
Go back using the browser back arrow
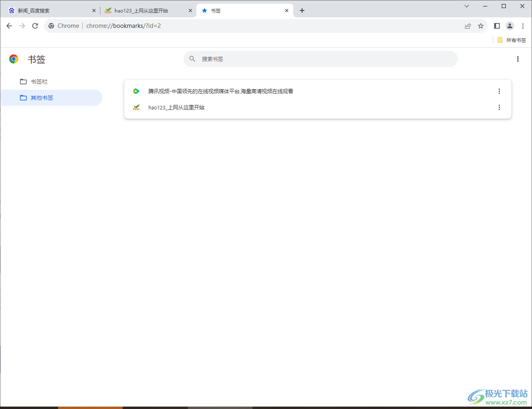point(9,26)
